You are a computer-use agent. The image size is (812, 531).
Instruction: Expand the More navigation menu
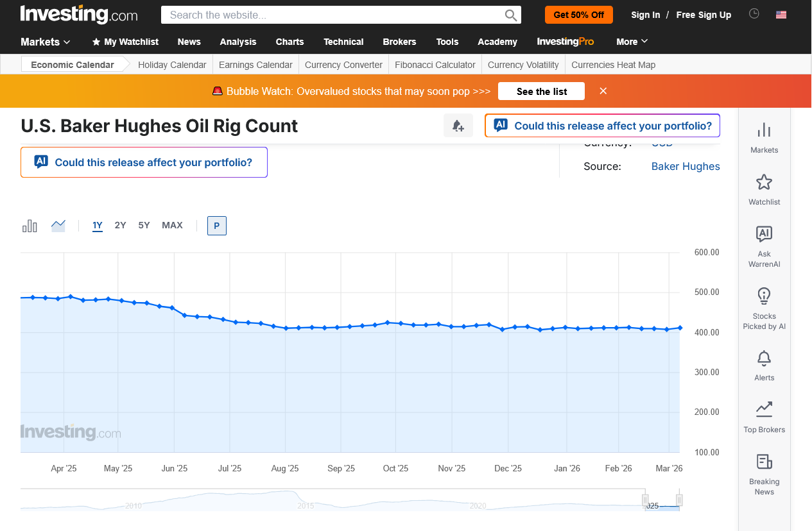pos(632,42)
